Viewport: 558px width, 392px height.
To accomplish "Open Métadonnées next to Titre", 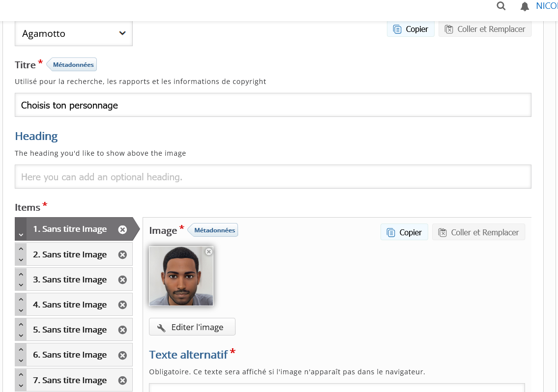I will [73, 64].
